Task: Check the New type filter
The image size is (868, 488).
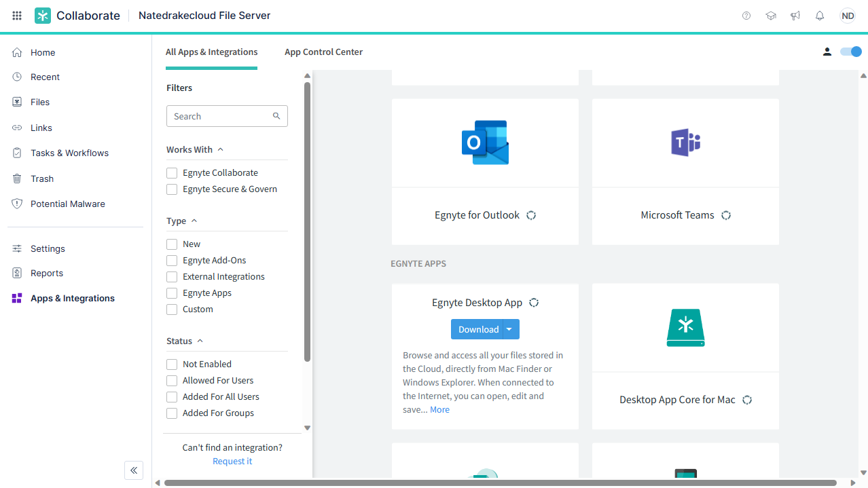Action: (x=172, y=244)
